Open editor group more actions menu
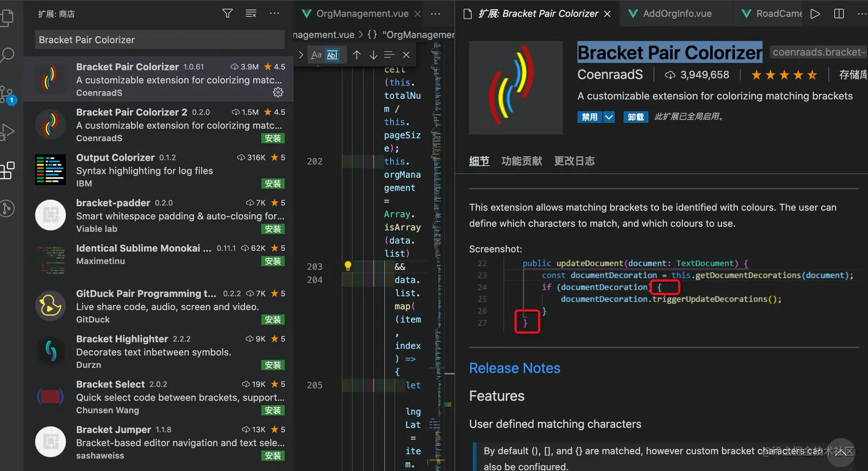868x471 pixels. 436,13
